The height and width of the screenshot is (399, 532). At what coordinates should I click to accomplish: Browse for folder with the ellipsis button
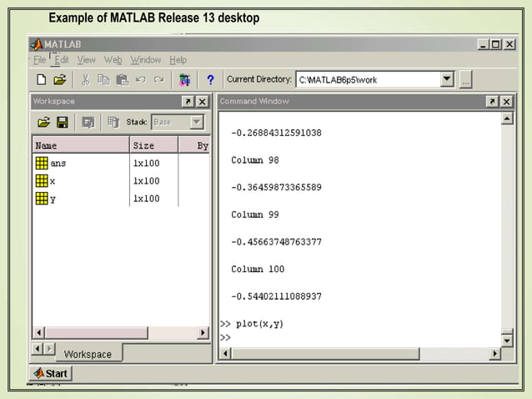coord(465,80)
